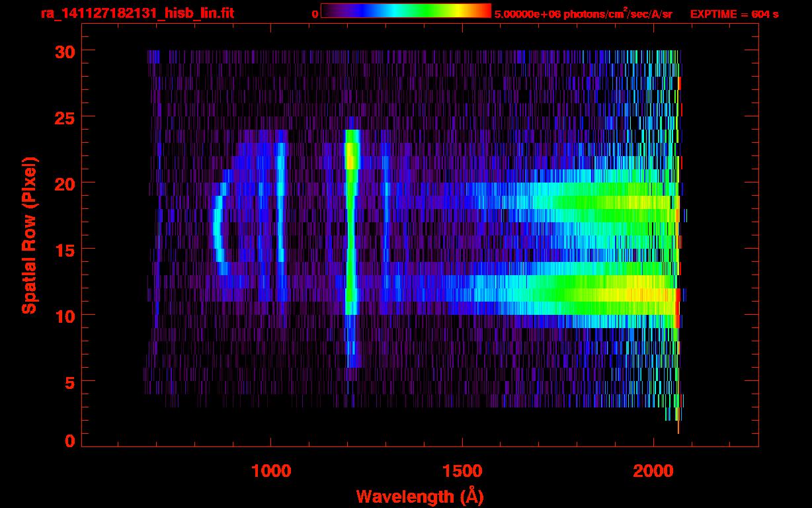Image resolution: width=812 pixels, height=508 pixels.
Task: Click the x-axis tick label 1500
Action: coord(462,471)
